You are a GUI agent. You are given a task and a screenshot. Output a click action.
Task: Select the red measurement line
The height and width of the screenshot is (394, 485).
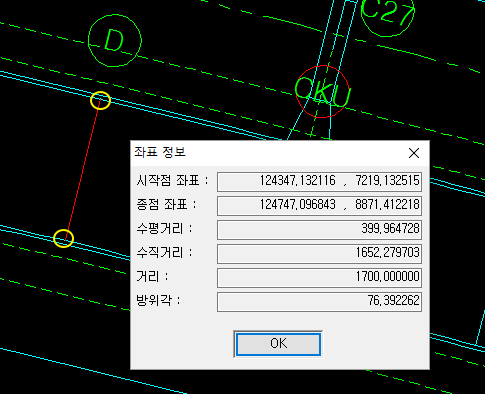tap(82, 169)
